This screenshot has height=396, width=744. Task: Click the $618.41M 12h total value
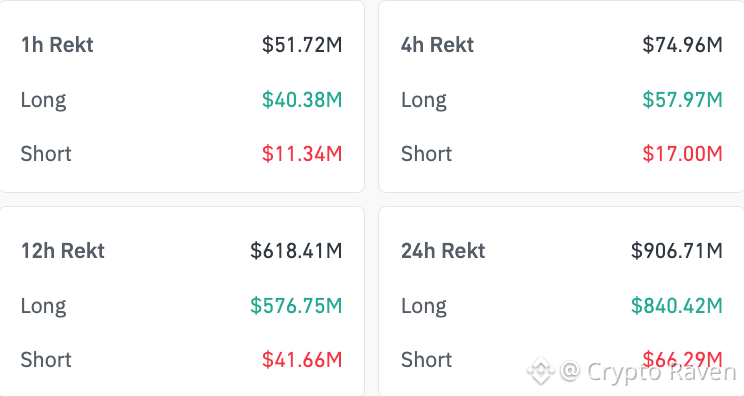click(x=297, y=250)
